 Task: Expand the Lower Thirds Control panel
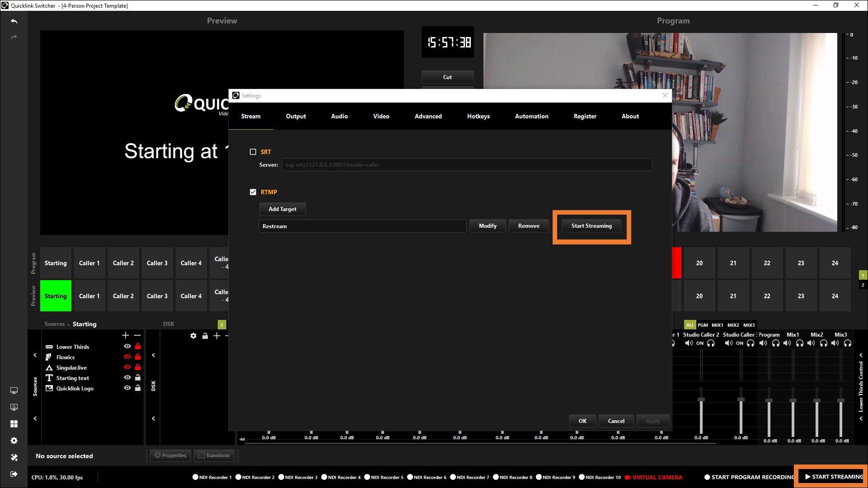[x=861, y=355]
